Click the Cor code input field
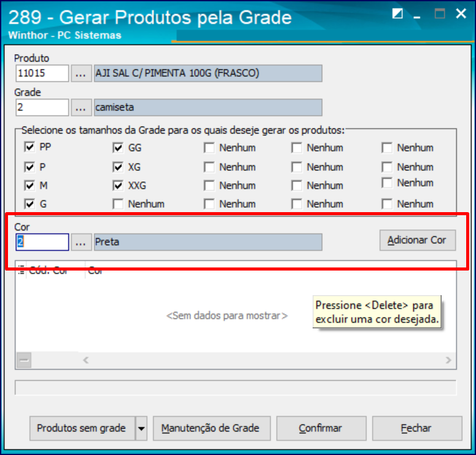 (42, 242)
